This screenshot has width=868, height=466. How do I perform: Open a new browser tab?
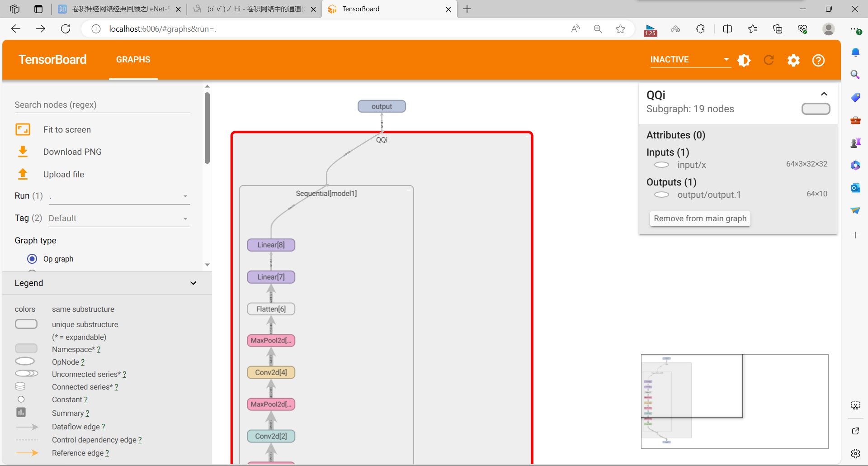coord(467,9)
